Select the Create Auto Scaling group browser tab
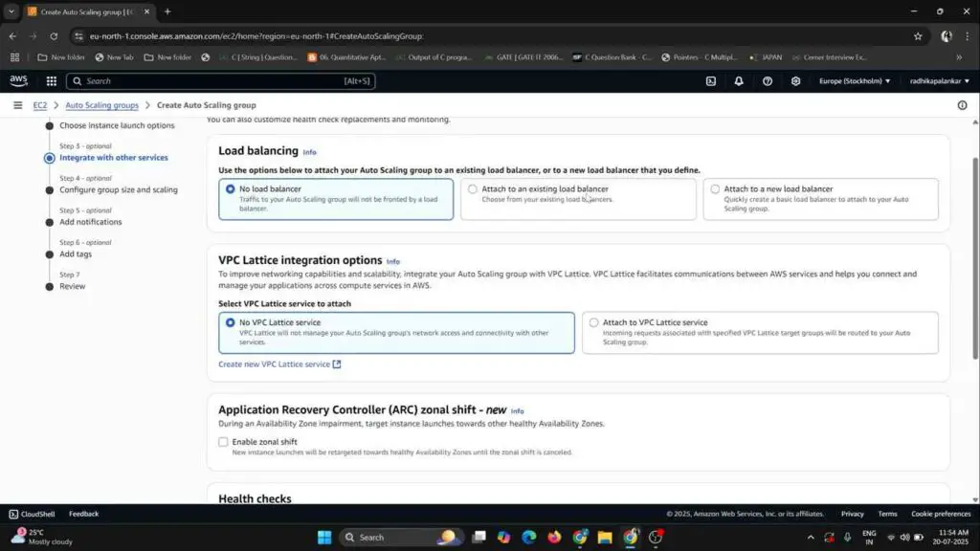980x551 pixels. pyautogui.click(x=89, y=11)
